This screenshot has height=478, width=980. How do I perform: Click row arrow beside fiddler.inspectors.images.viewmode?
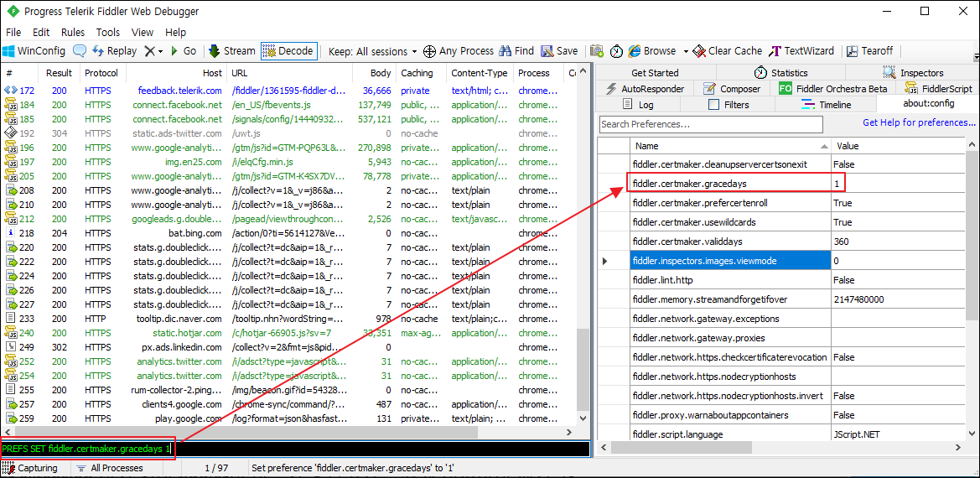point(604,261)
